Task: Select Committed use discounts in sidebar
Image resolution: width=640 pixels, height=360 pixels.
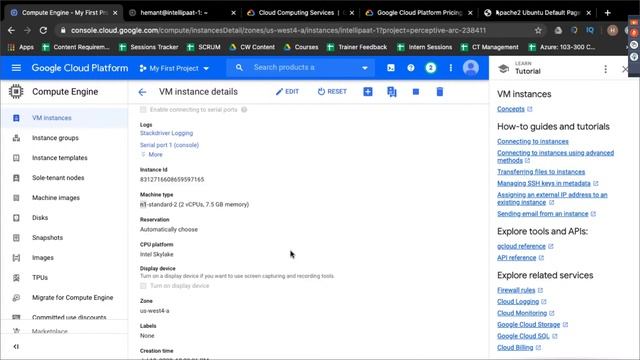Action: coord(64,317)
